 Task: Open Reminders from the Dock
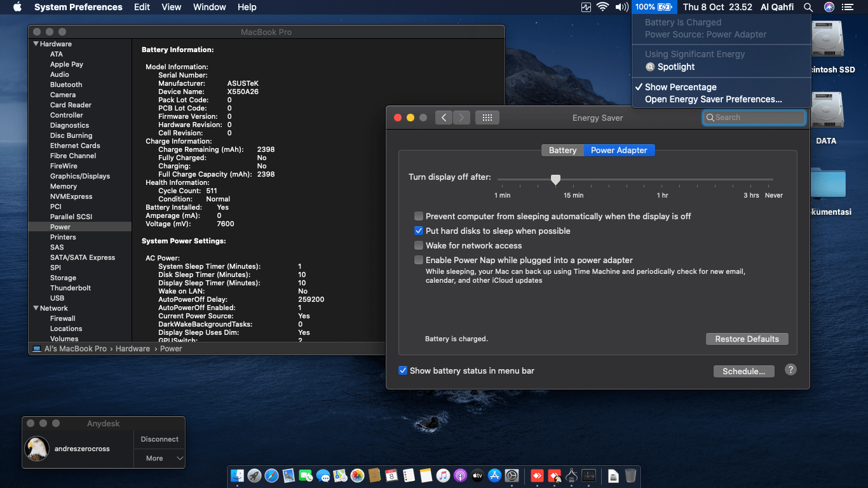[x=409, y=475]
